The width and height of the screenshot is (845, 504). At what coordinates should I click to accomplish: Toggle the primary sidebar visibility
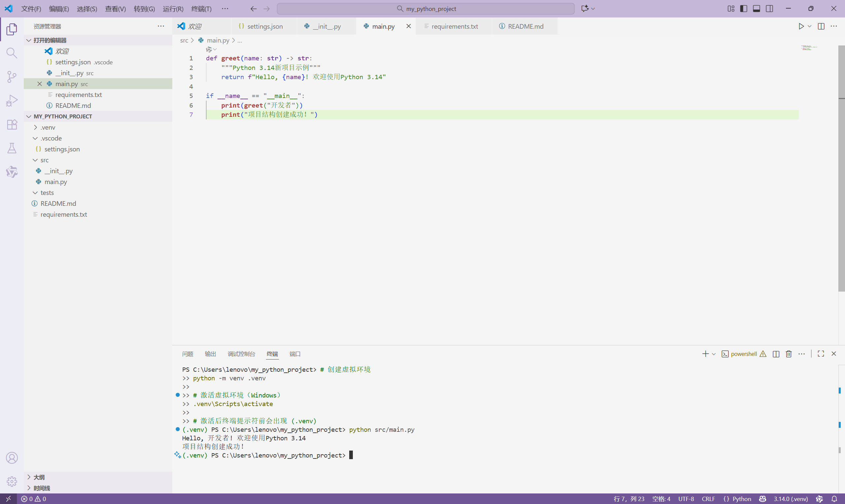pos(743,9)
